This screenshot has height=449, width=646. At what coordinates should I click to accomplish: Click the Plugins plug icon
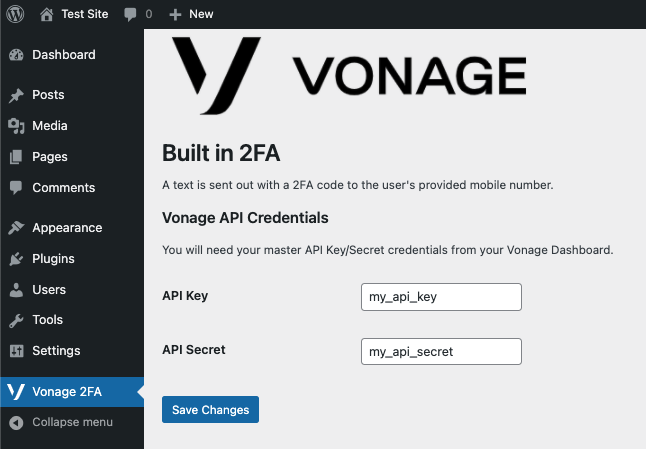coord(16,259)
